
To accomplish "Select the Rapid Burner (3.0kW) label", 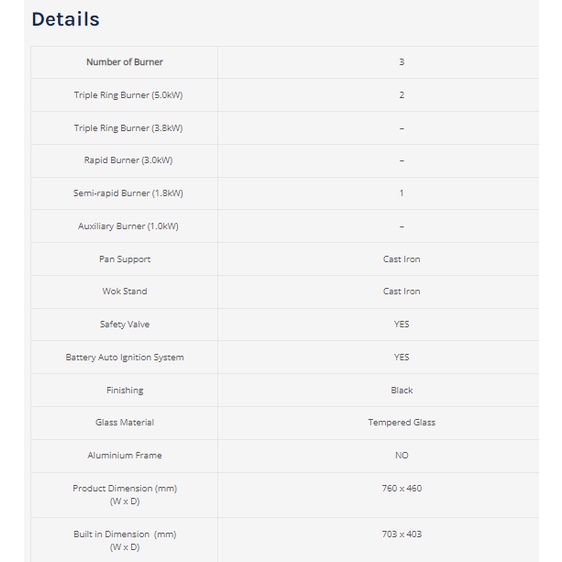I will (128, 160).
